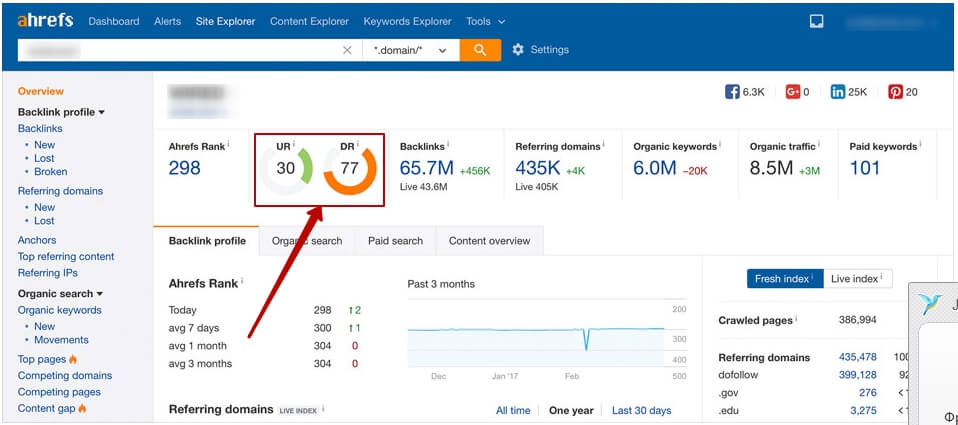The image size is (958, 425).
Task: Open Competing pages in the sidebar
Action: (x=59, y=392)
